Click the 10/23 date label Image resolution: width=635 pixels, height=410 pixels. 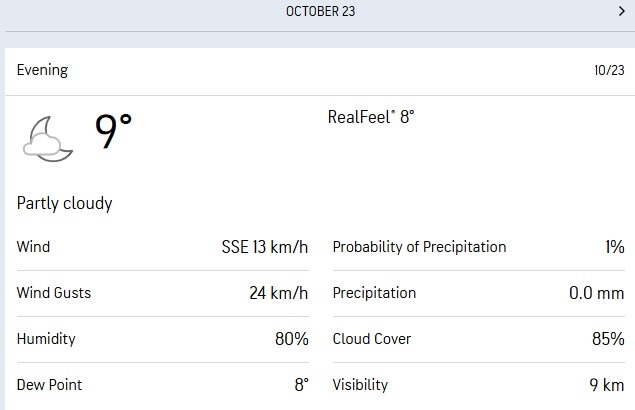[608, 70]
